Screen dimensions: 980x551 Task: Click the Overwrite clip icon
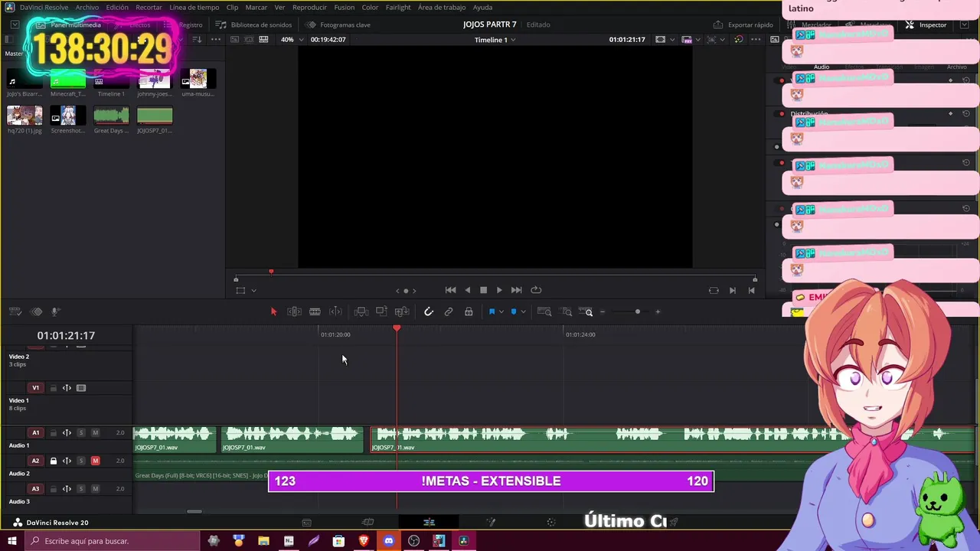click(x=381, y=311)
